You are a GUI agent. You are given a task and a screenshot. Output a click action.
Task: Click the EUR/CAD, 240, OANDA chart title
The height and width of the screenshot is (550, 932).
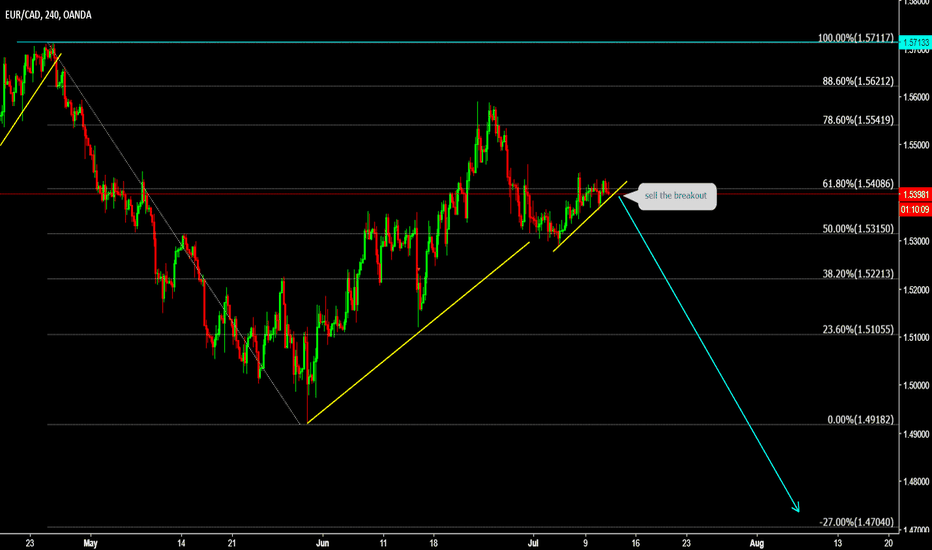tap(48, 15)
